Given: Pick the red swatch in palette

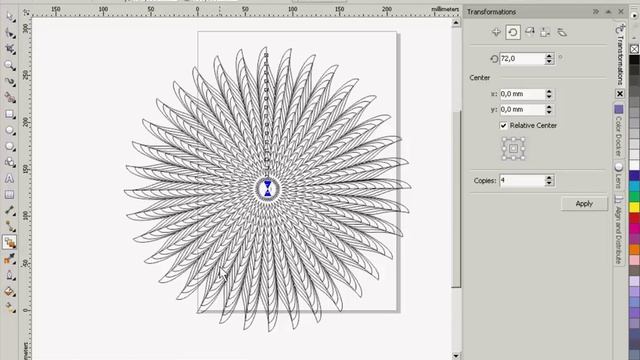Looking at the screenshot, I should click(x=634, y=218).
